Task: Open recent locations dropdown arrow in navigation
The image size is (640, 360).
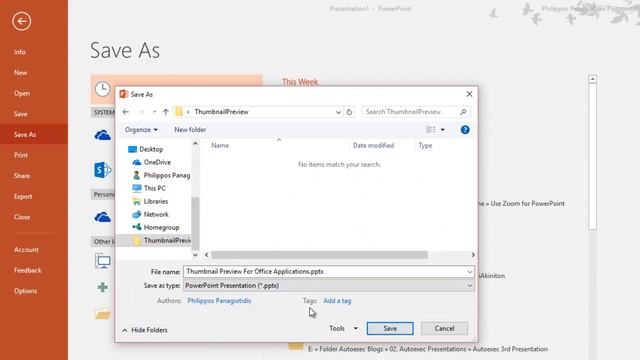Action: (154, 112)
